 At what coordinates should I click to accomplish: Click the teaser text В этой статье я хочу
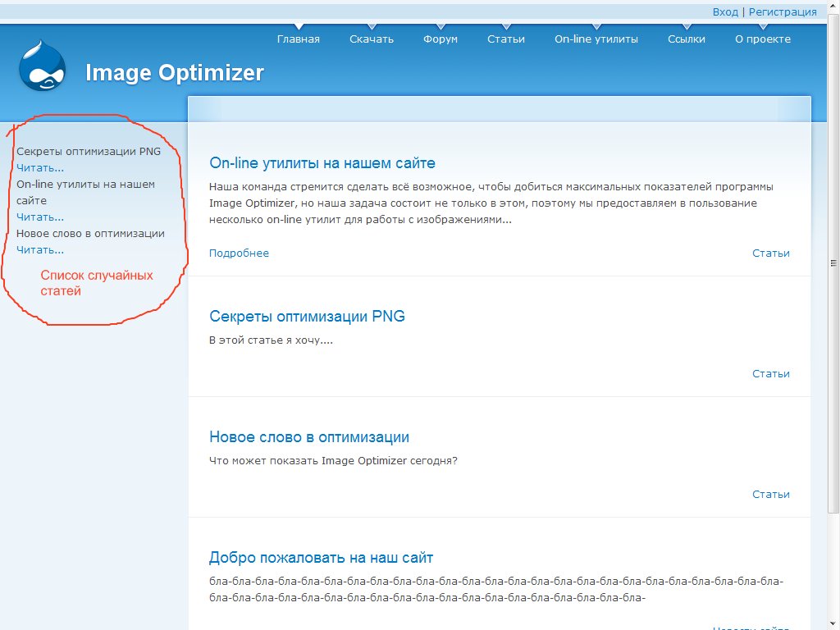[x=271, y=340]
